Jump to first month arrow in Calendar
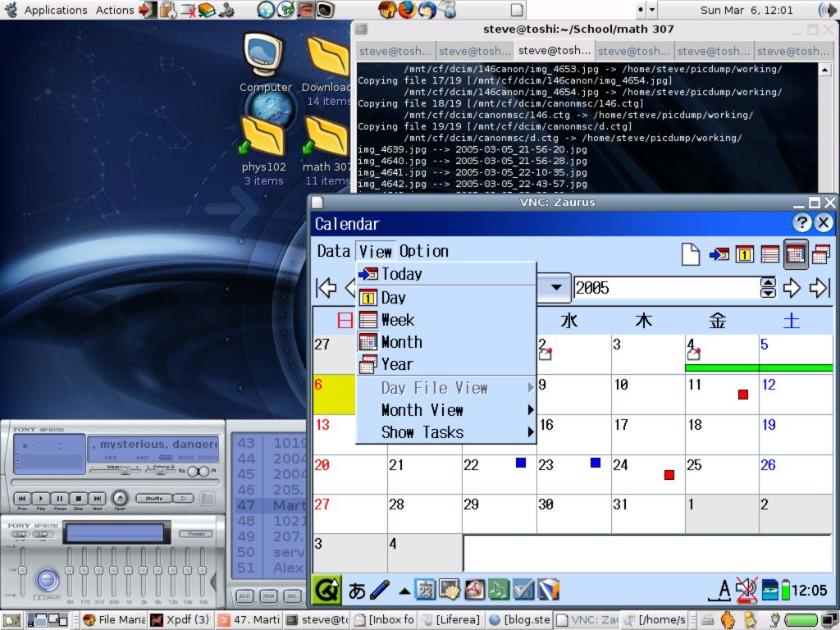The width and height of the screenshot is (840, 630). [x=326, y=288]
